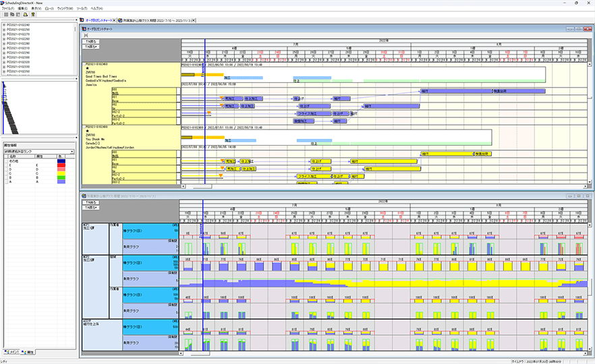Click the second icon in the main toolbar
Screen dimensions: 595x364
(11, 13)
